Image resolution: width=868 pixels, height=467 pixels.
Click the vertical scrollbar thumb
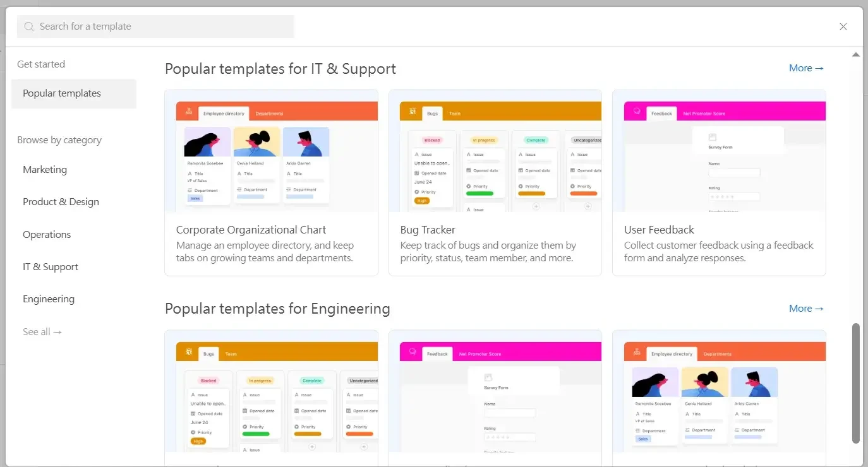click(x=855, y=383)
